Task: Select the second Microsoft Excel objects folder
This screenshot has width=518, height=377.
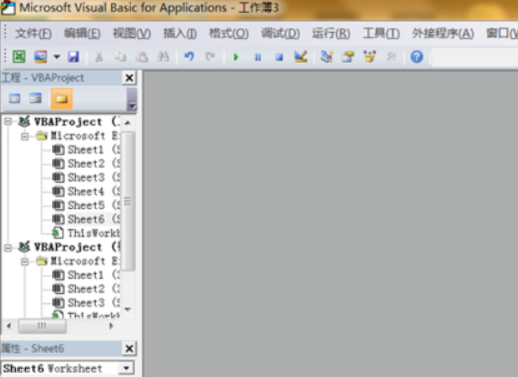Action: 78,261
